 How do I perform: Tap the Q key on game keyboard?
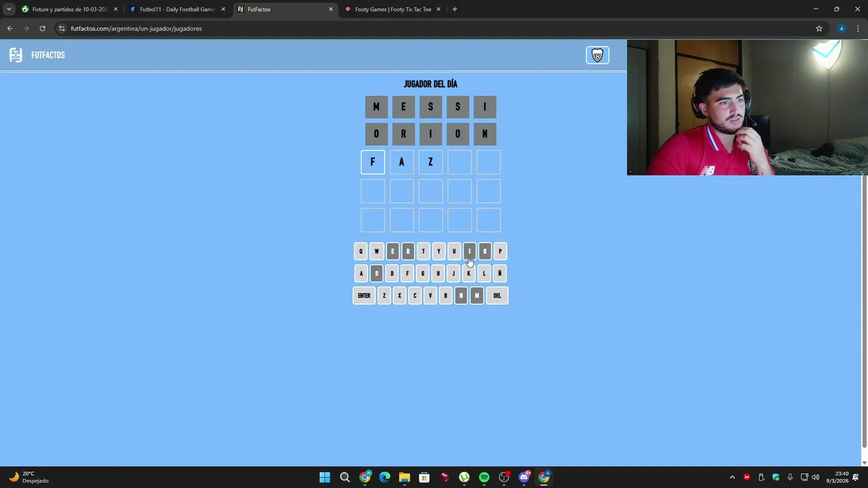pos(361,251)
